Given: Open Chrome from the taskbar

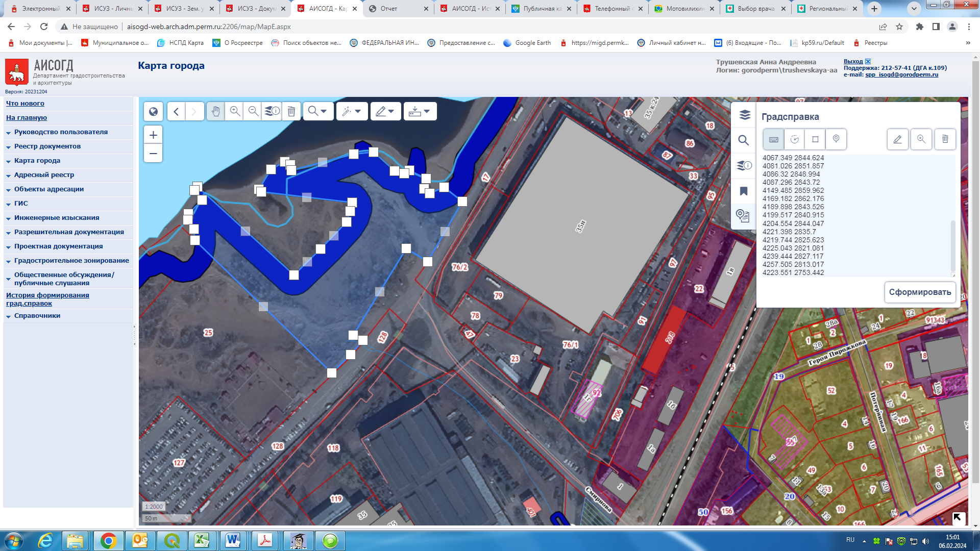Looking at the screenshot, I should point(108,540).
